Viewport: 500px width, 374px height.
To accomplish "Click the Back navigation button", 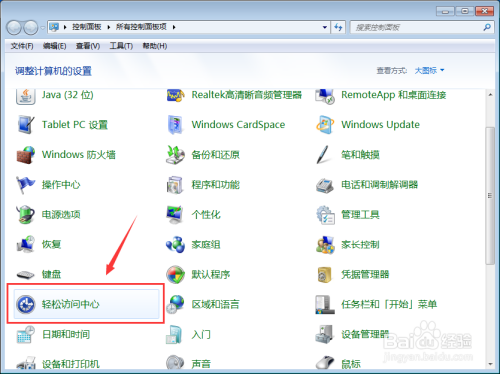I will (14, 27).
